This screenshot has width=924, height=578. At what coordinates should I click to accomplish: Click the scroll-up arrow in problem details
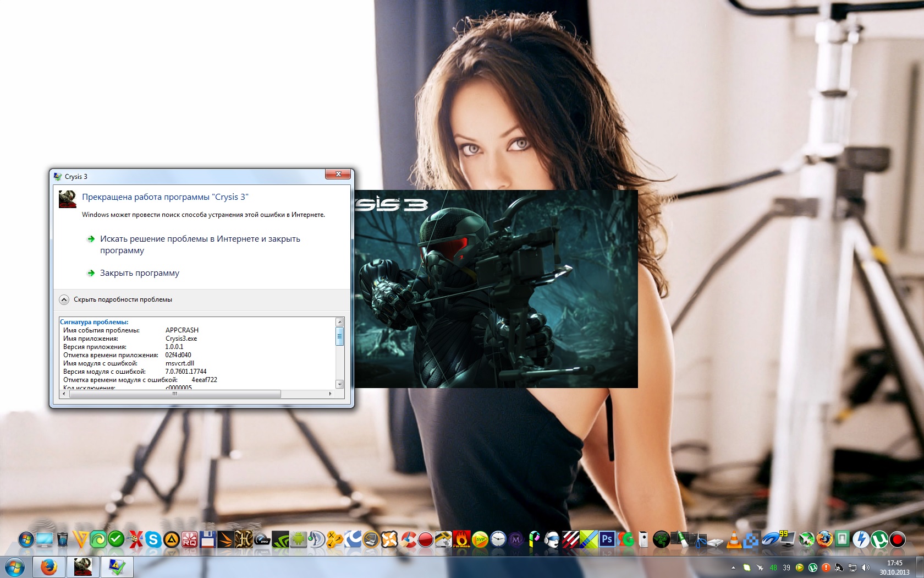point(339,322)
